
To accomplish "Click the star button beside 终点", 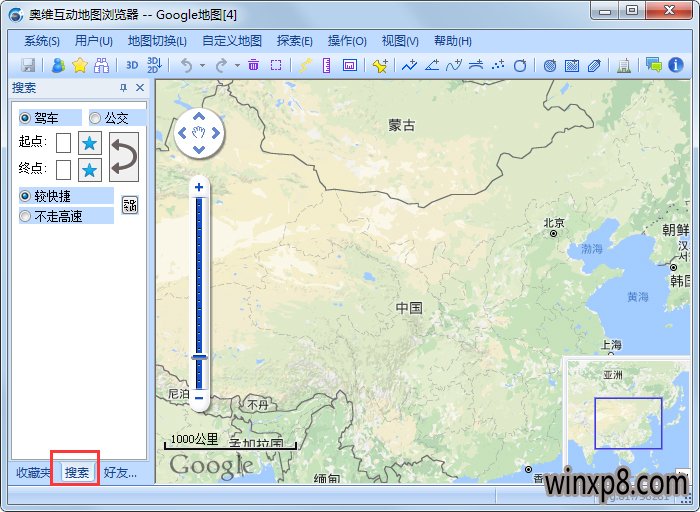I will point(90,170).
